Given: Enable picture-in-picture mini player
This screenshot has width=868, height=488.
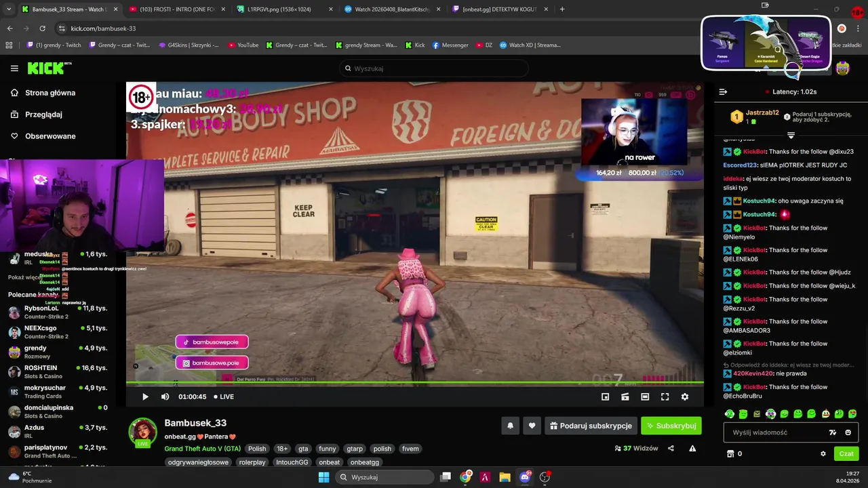Looking at the screenshot, I should tap(605, 396).
